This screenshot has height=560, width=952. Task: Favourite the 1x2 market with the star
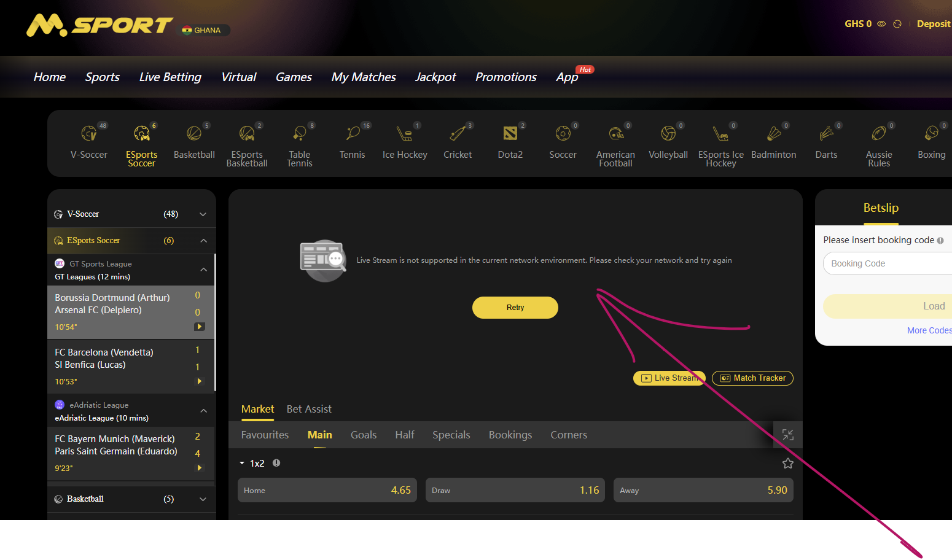tap(788, 463)
